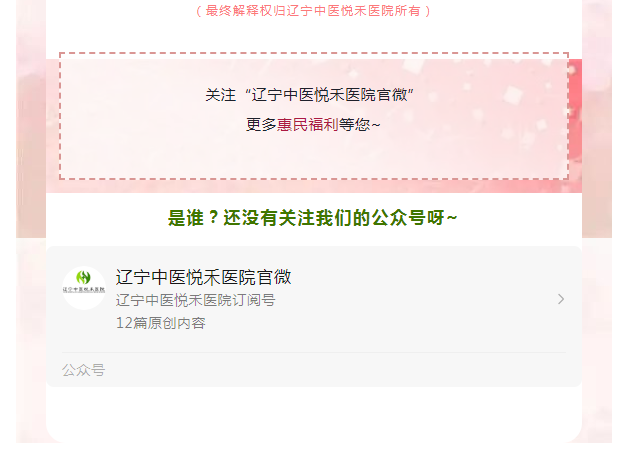Image resolution: width=631 pixels, height=461 pixels.
Task: Click 更多 at start of second banner line
Action: point(261,125)
